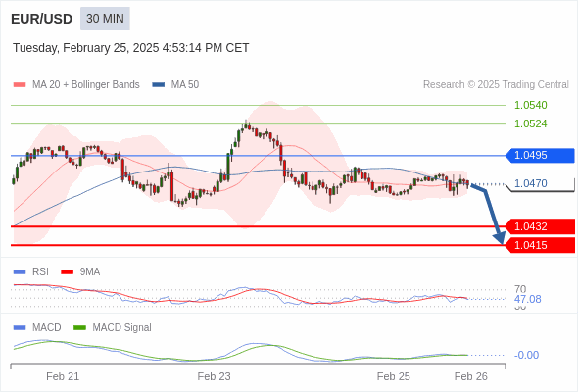Toggle the MA 20 + Bollinger Bands legend label
The height and width of the screenshot is (392, 578).
coord(86,85)
